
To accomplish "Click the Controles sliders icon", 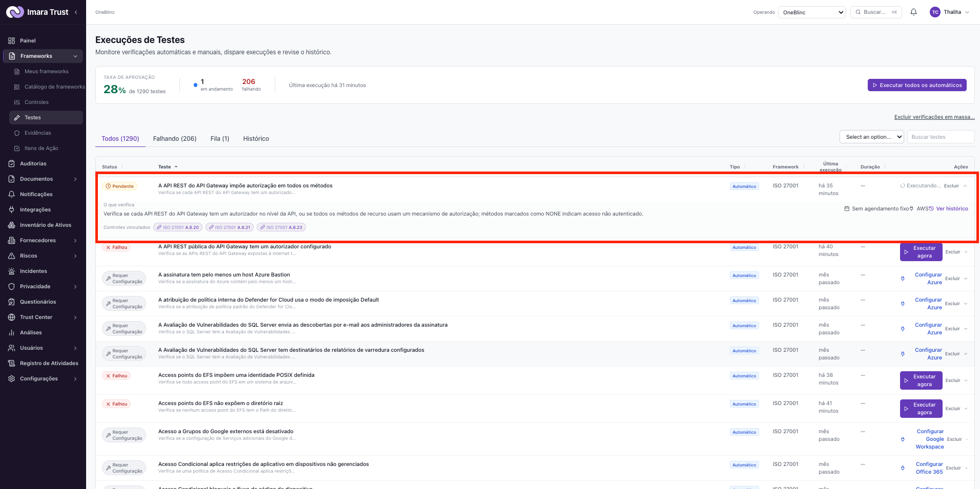I will (17, 102).
